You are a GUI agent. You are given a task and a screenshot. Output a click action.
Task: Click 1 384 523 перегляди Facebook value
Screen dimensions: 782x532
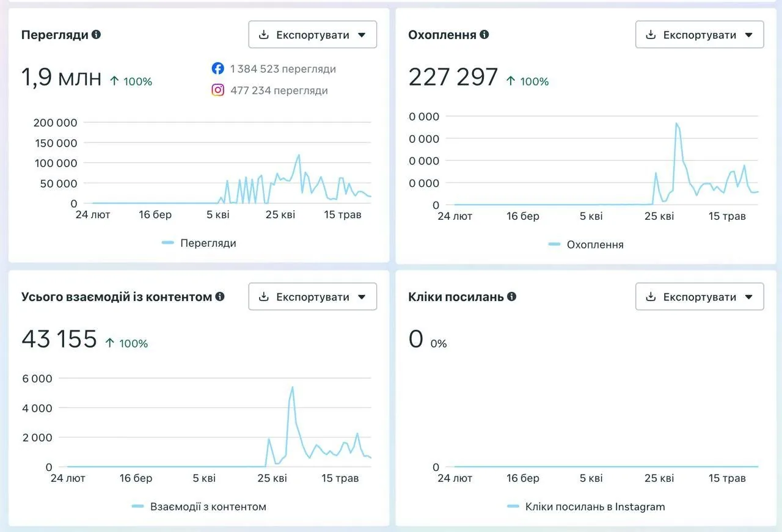pyautogui.click(x=283, y=69)
